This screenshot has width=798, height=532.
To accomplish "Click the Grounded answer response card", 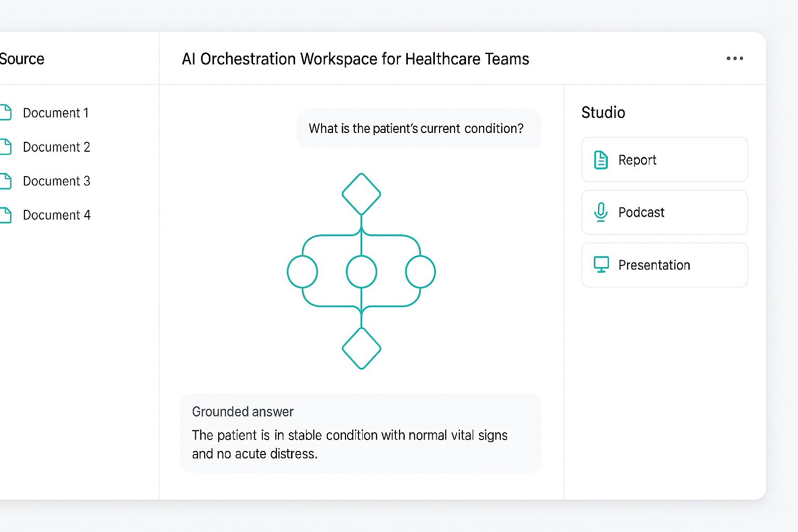I will pos(361,433).
